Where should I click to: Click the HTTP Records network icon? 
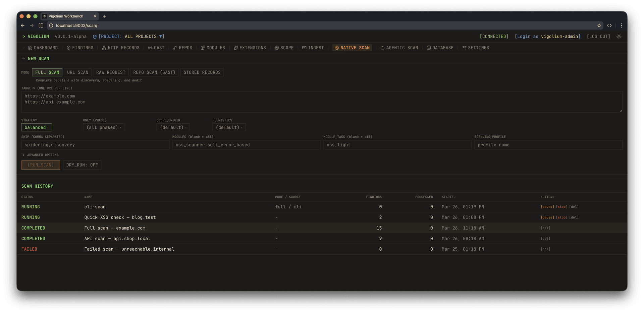tap(104, 48)
